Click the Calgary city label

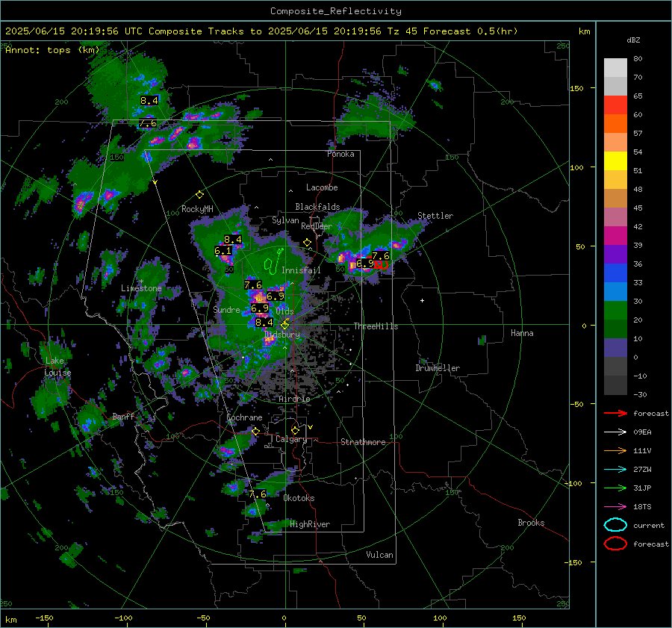[x=291, y=439]
